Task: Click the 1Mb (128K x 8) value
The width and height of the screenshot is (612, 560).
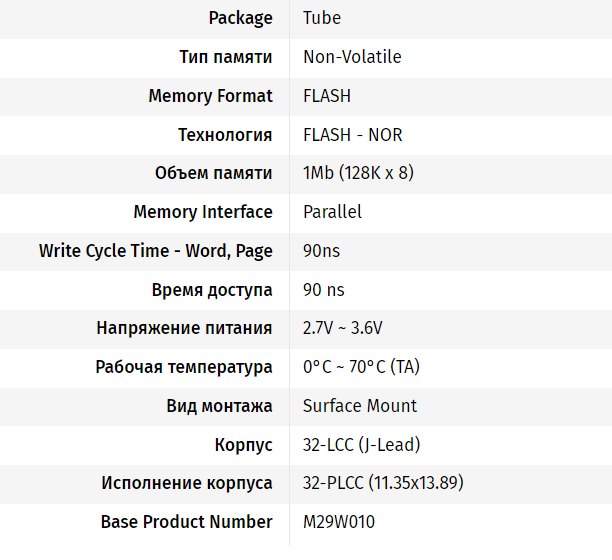Action: coord(358,173)
